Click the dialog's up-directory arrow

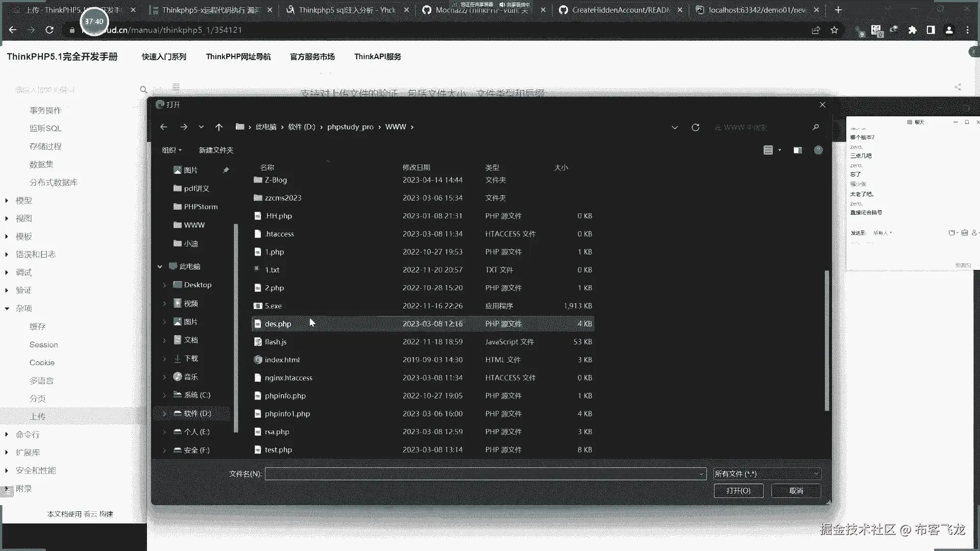click(219, 127)
